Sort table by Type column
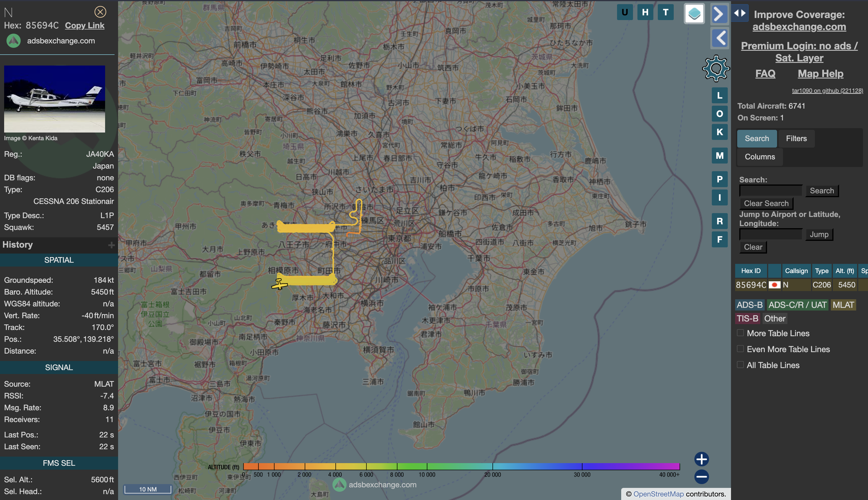This screenshot has width=868, height=500. [822, 271]
